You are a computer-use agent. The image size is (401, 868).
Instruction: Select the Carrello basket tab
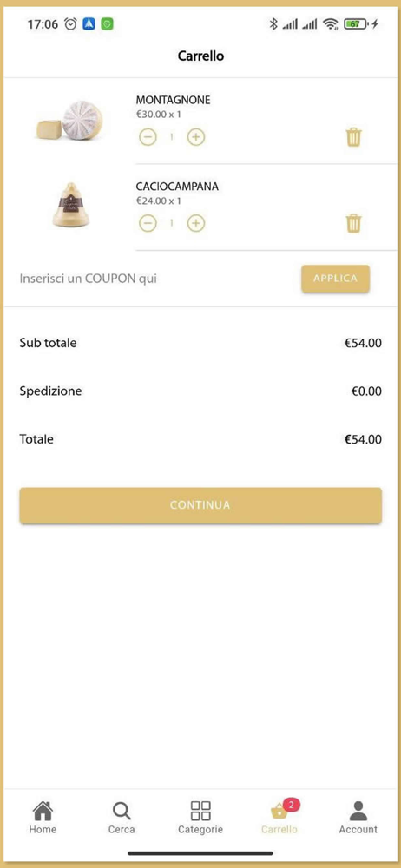click(279, 817)
